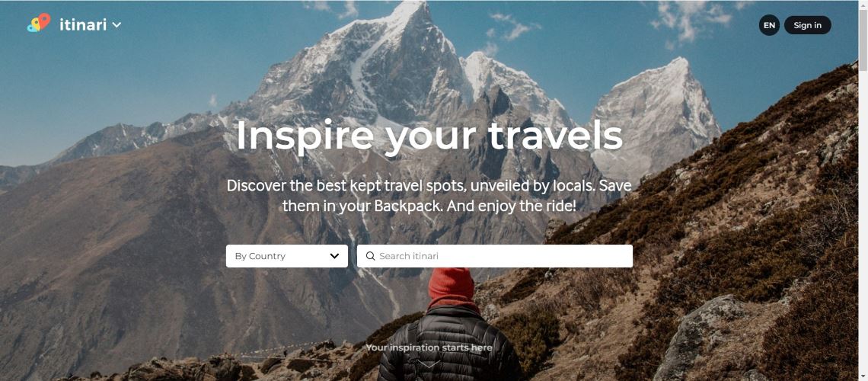Click the scrollbar track below the thumb
Viewport: 868px width, 381px height.
click(x=863, y=222)
